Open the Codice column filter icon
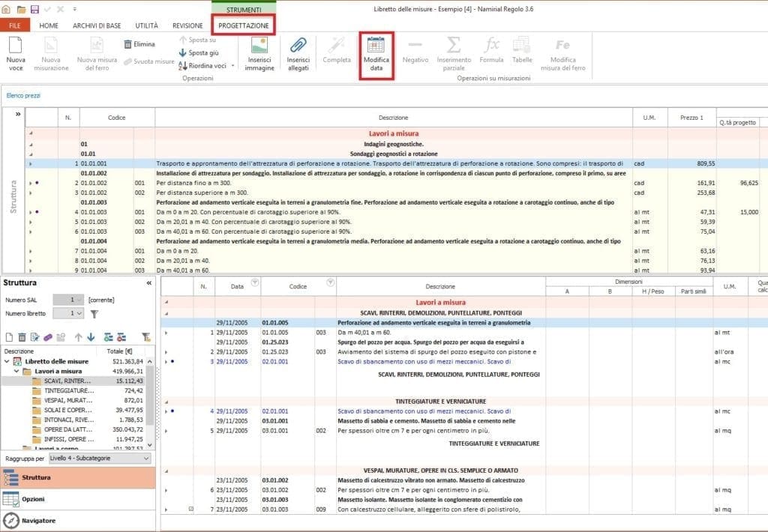 tap(331, 282)
